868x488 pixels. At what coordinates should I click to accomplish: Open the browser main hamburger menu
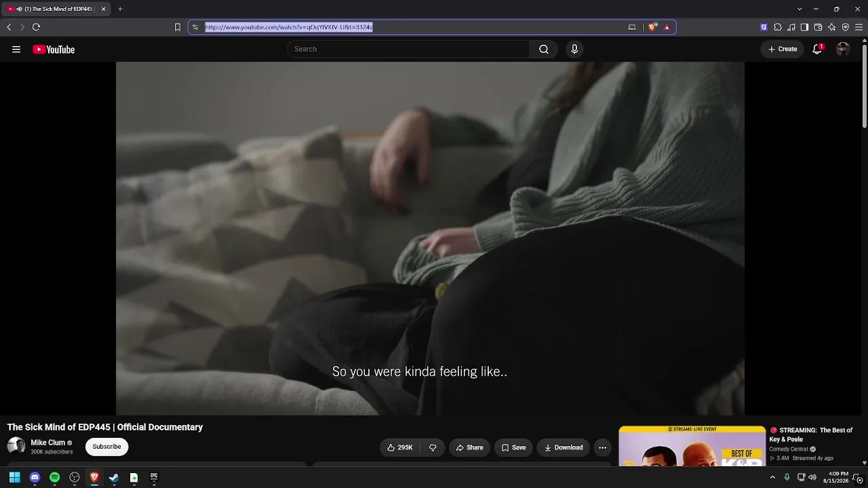[x=859, y=27]
